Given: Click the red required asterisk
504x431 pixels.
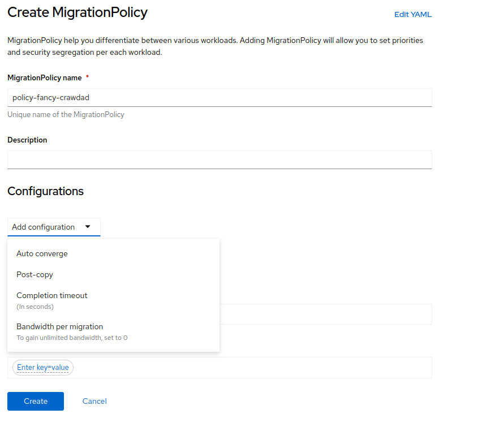Looking at the screenshot, I should coord(87,78).
